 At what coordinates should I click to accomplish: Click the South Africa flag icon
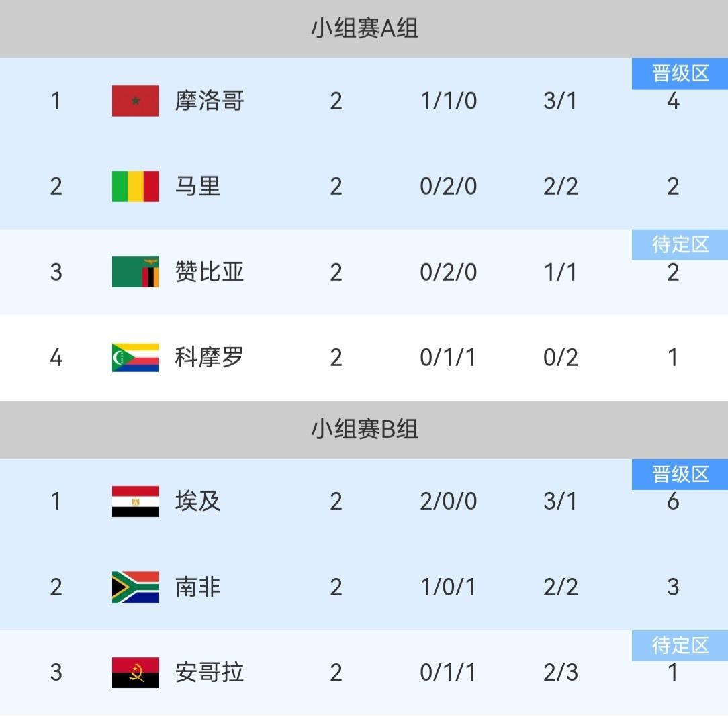(x=136, y=587)
